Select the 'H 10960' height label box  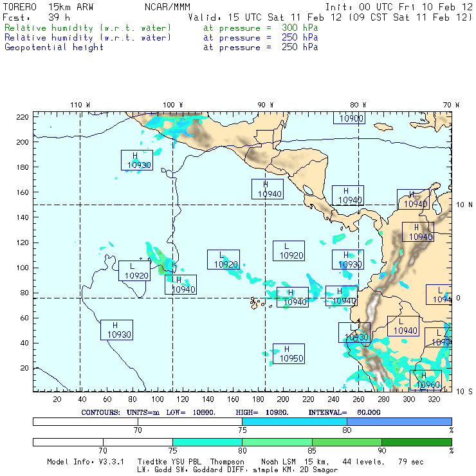pos(426,380)
